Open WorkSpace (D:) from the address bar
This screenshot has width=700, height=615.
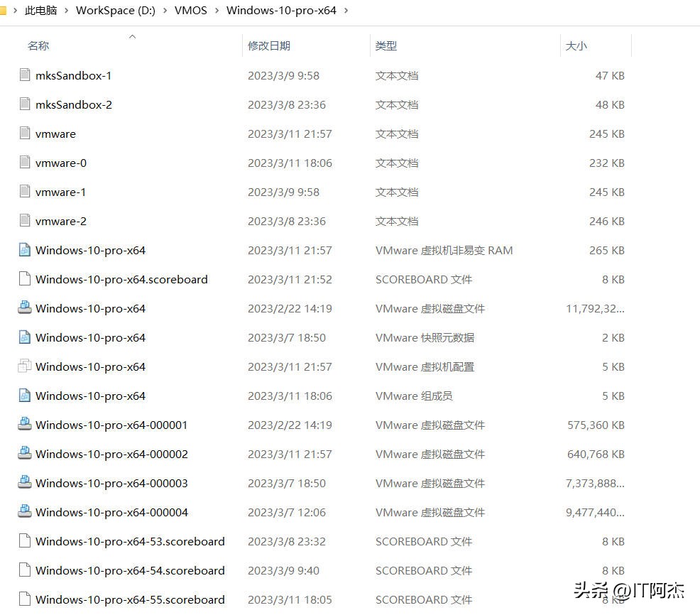tap(116, 11)
